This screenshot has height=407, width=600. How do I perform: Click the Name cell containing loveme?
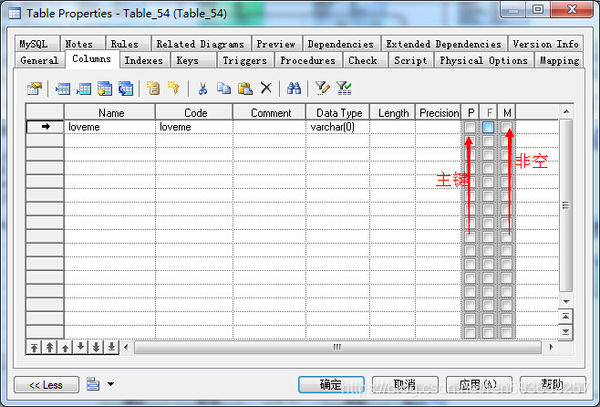[x=110, y=127]
